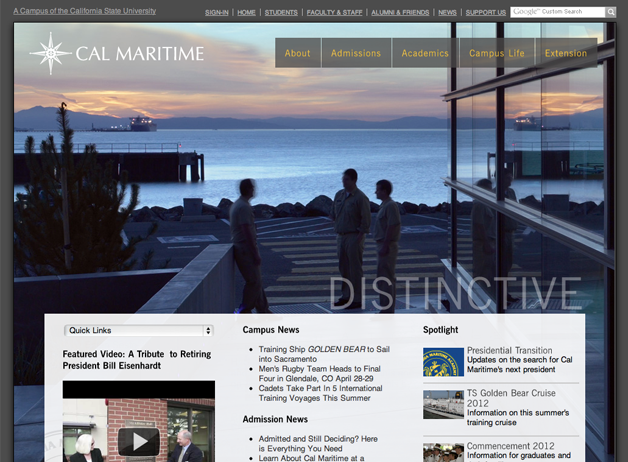Click the TS Golden Bear Cruise thumbnail

point(443,405)
